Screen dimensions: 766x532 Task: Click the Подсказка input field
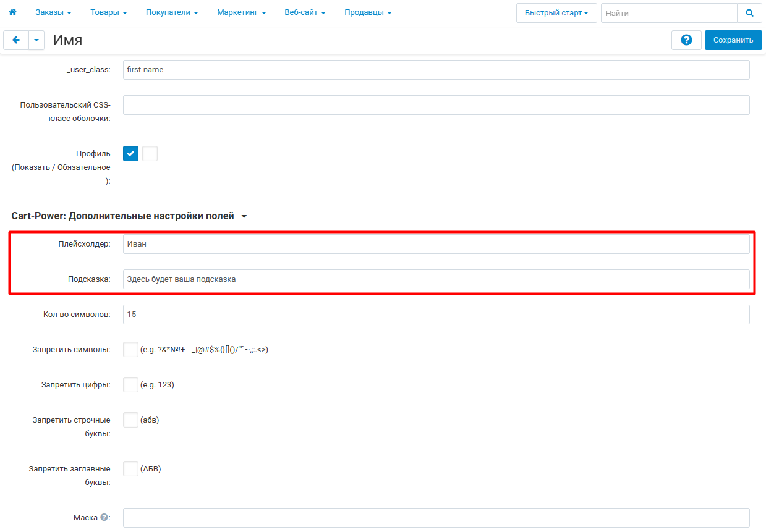436,279
